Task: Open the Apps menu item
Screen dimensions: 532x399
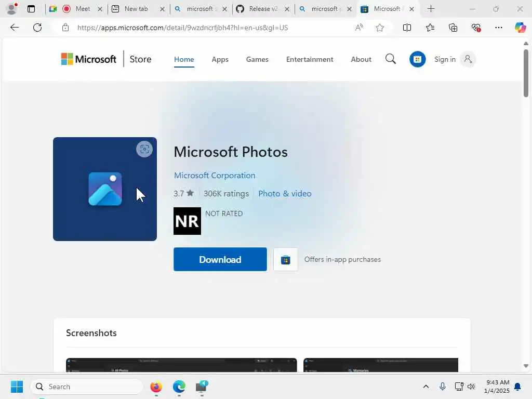Action: tap(220, 59)
